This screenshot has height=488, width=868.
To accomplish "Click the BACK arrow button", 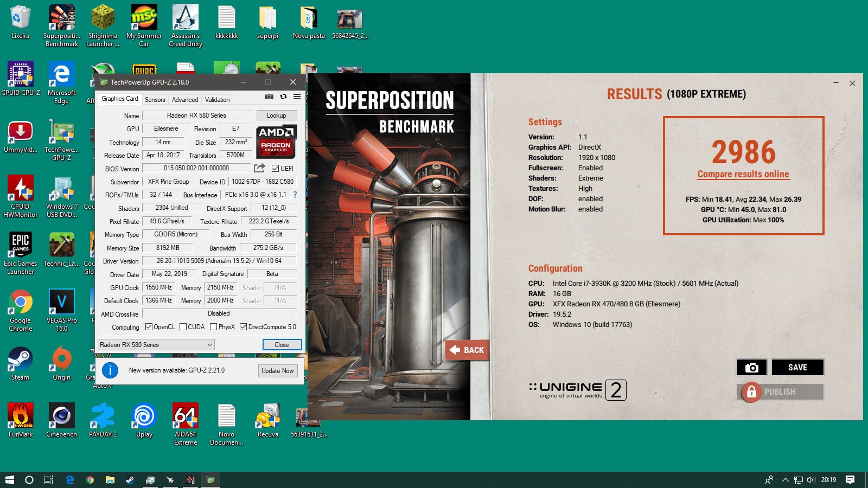I will (467, 350).
